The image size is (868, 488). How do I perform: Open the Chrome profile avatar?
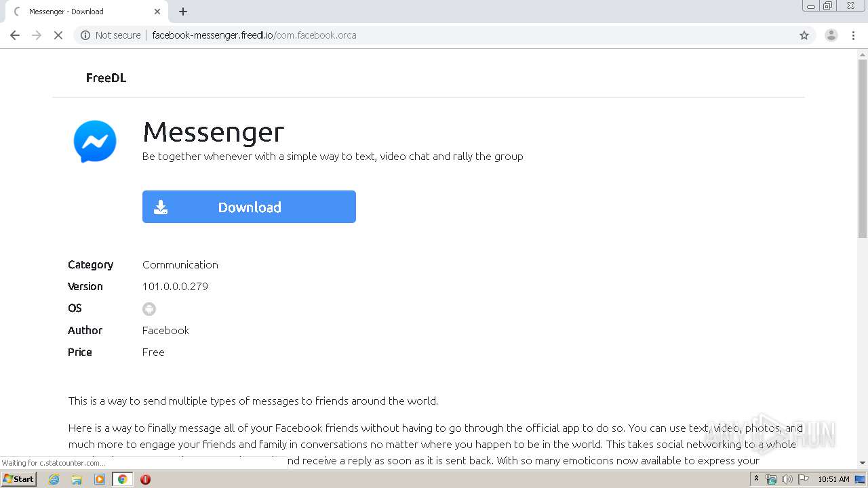[x=831, y=35]
